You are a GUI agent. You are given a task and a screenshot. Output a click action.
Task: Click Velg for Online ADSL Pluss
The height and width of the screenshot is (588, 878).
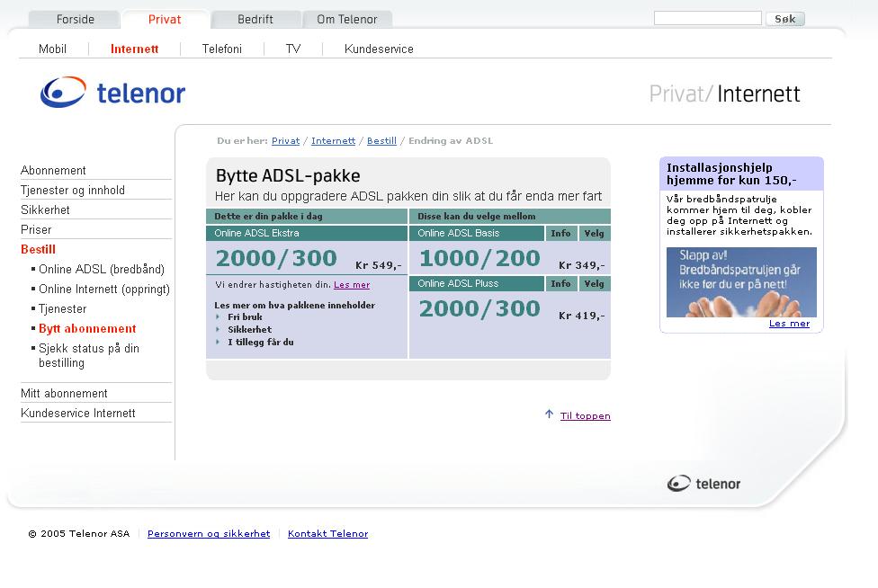pyautogui.click(x=594, y=283)
